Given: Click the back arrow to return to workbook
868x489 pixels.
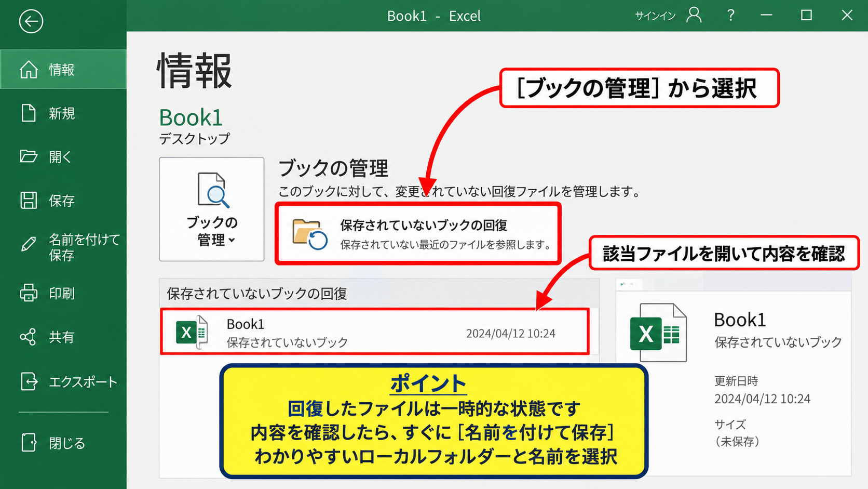Looking at the screenshot, I should point(31,21).
